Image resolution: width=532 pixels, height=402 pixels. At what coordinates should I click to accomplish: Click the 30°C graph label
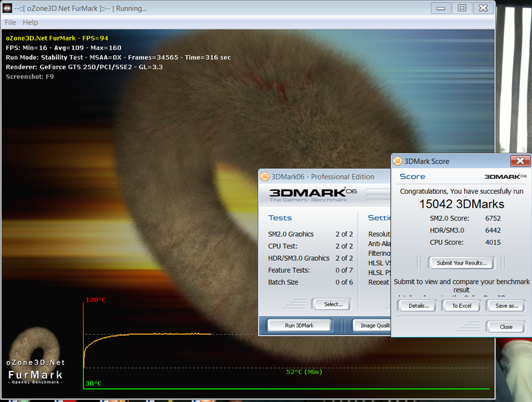[x=93, y=383]
